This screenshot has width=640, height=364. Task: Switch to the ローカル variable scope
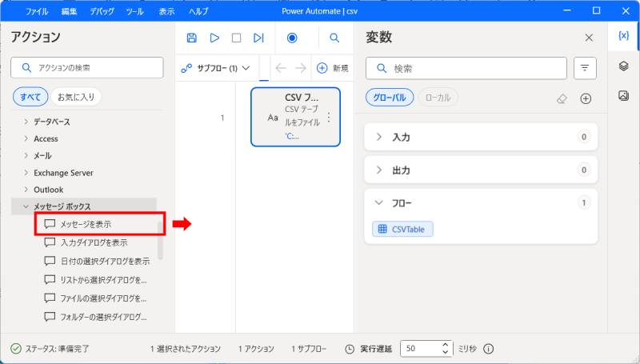click(x=438, y=98)
